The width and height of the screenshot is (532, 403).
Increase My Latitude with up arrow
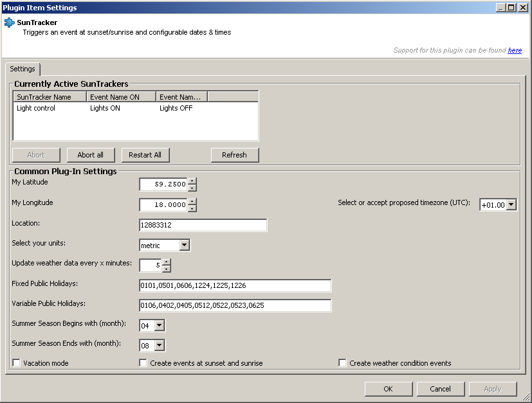(192, 181)
